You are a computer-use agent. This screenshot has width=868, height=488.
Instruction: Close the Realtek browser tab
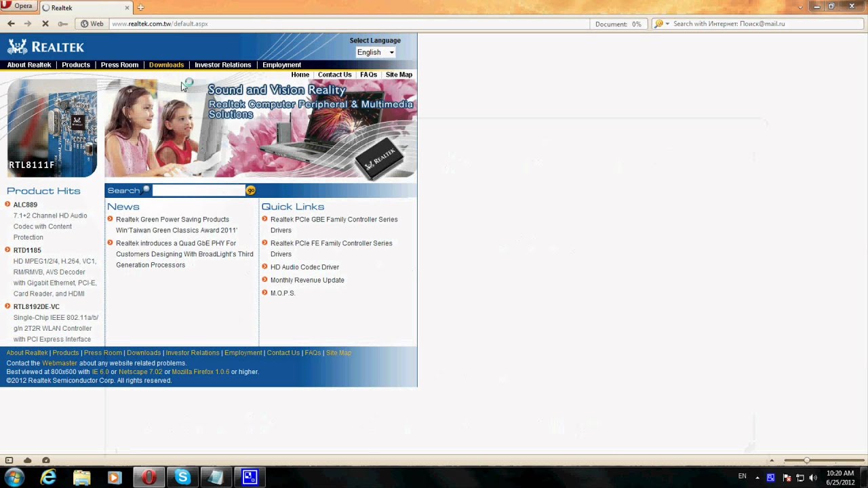tap(127, 7)
